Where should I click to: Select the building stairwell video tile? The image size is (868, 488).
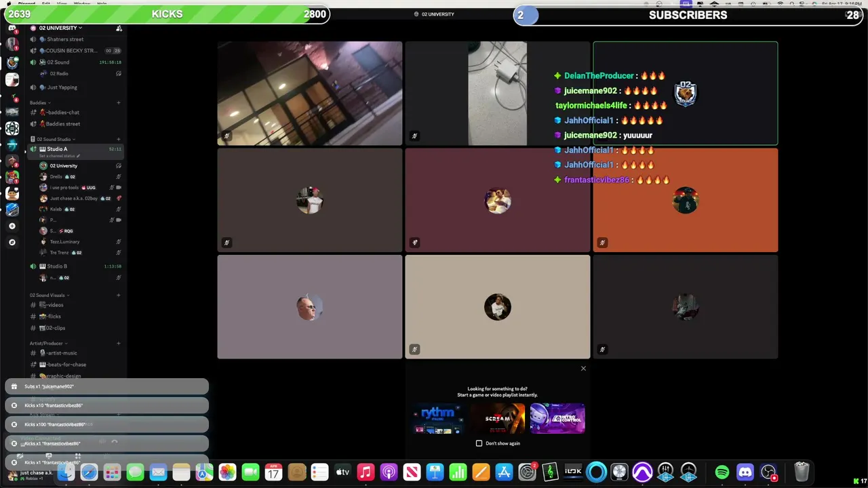coord(310,94)
